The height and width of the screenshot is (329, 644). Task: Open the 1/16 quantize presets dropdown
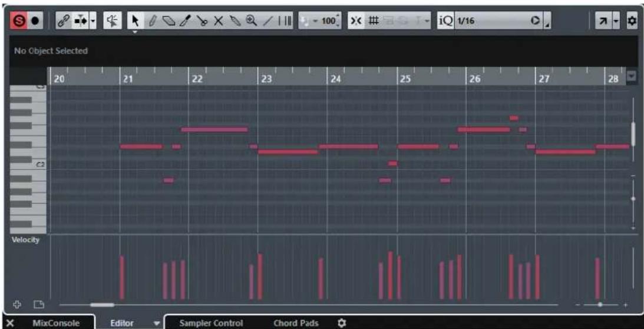(x=491, y=21)
